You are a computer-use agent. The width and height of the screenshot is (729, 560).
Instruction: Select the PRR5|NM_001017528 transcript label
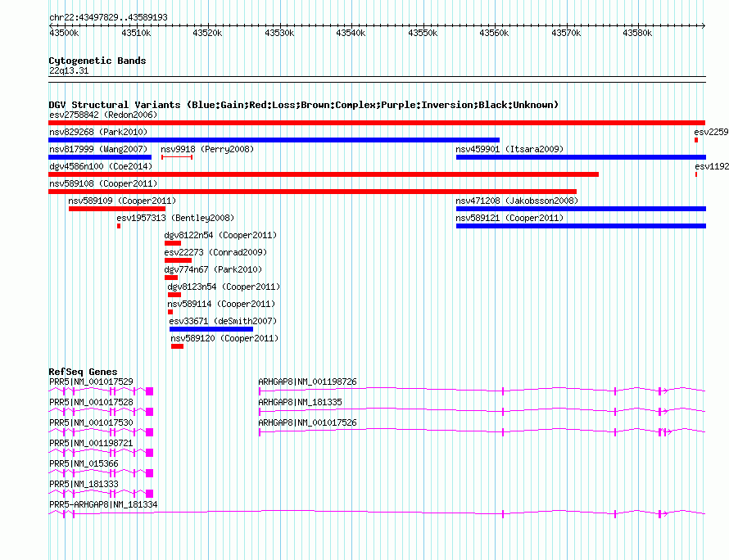pyautogui.click(x=91, y=402)
